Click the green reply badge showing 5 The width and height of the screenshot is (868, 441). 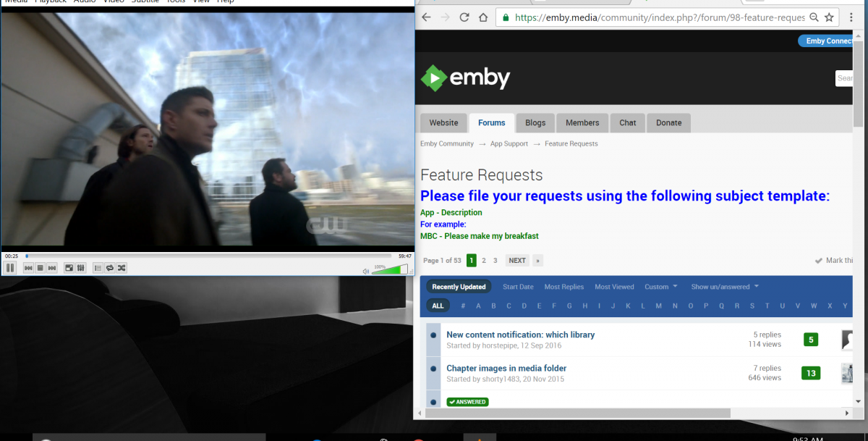812,340
